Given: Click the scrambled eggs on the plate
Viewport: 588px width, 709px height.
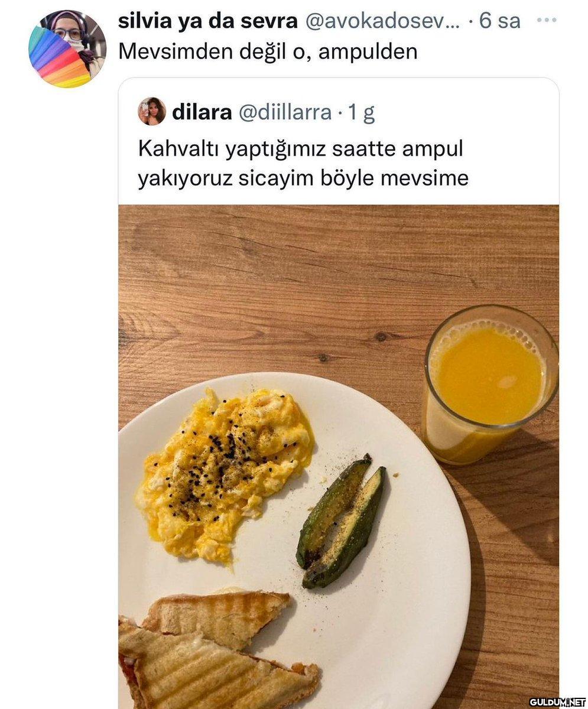Looking at the screenshot, I should pyautogui.click(x=223, y=473).
